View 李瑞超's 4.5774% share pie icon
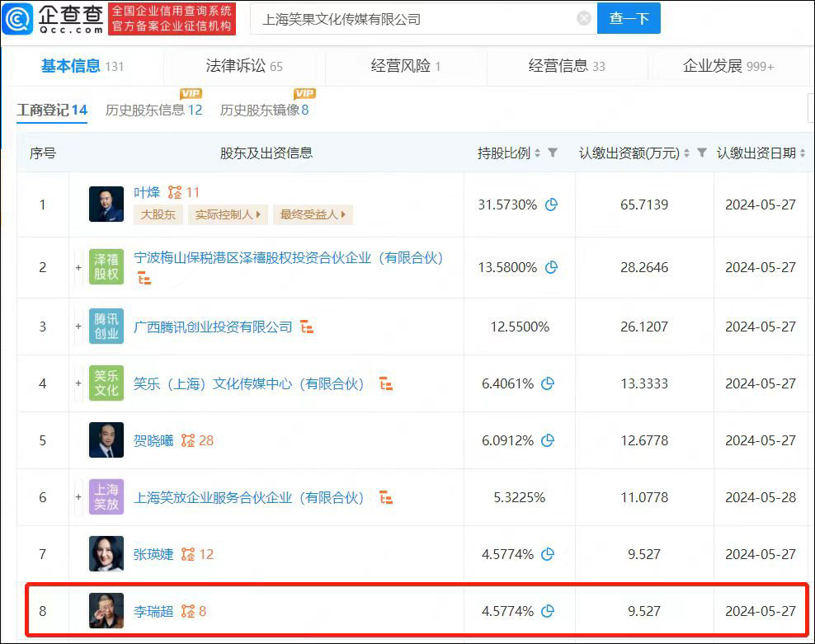Screen dimensions: 815x644 [548, 611]
